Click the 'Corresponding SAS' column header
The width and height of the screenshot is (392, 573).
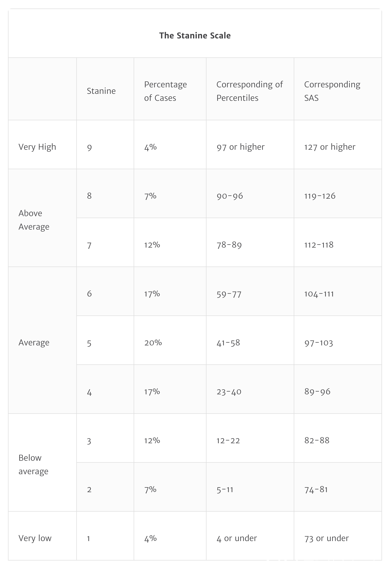coord(332,91)
